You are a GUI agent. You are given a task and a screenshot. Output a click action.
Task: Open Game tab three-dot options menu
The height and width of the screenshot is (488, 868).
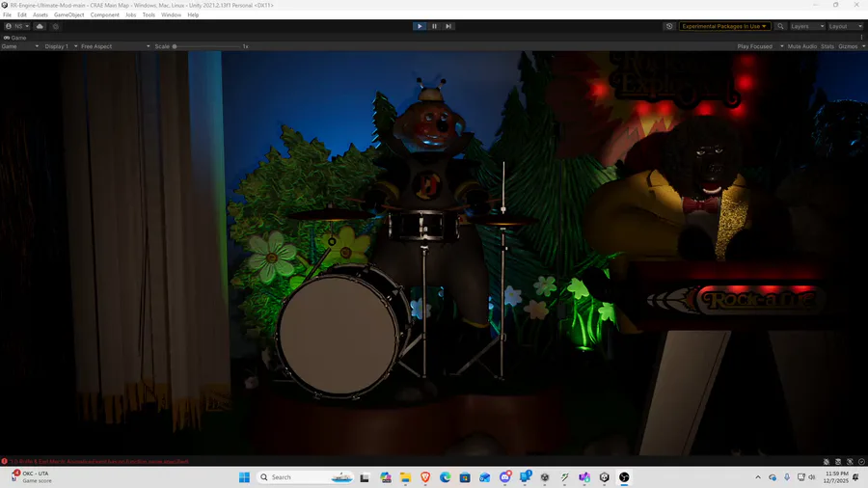tap(862, 38)
